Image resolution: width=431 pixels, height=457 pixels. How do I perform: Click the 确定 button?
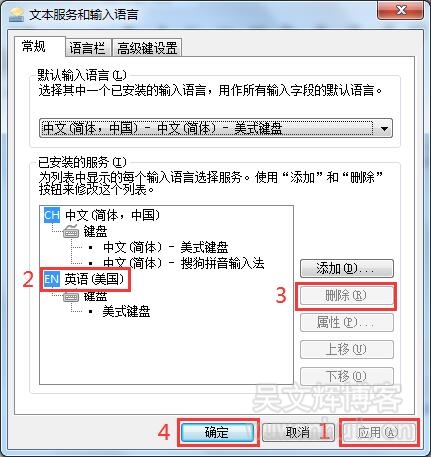click(217, 432)
